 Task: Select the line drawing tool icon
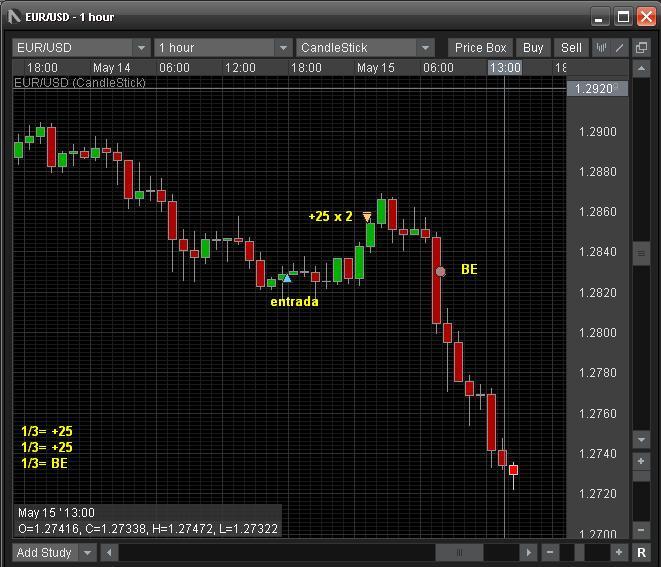(620, 47)
